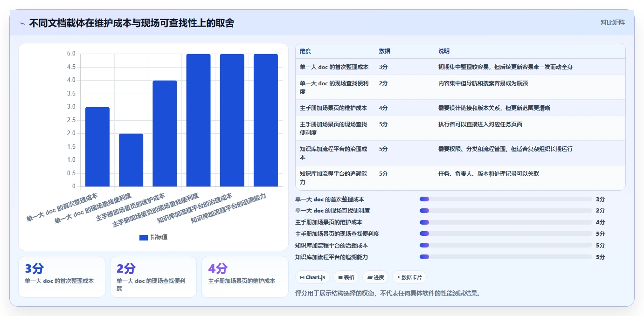Select table cell 单一大 doc 的现场查找便利度
This screenshot has height=316, width=644.
(x=334, y=87)
